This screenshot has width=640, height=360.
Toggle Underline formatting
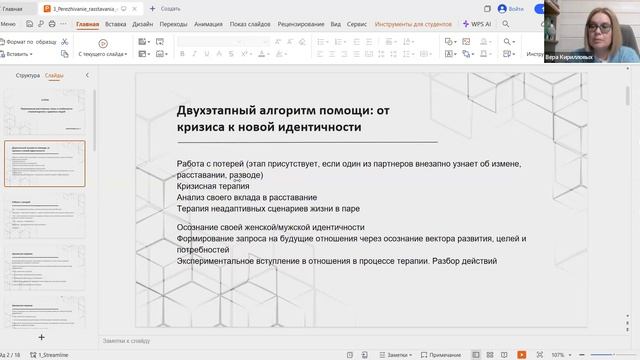pos(207,54)
